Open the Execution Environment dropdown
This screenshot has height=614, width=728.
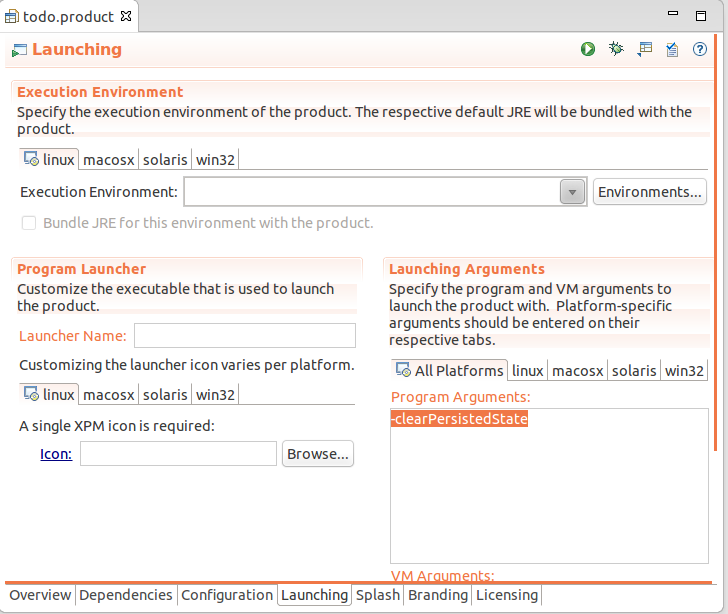572,192
